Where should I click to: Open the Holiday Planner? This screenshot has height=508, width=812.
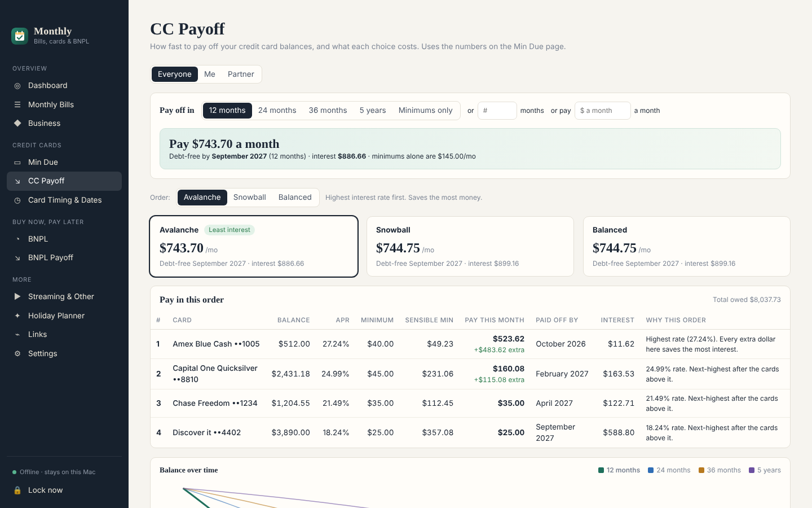point(64,316)
